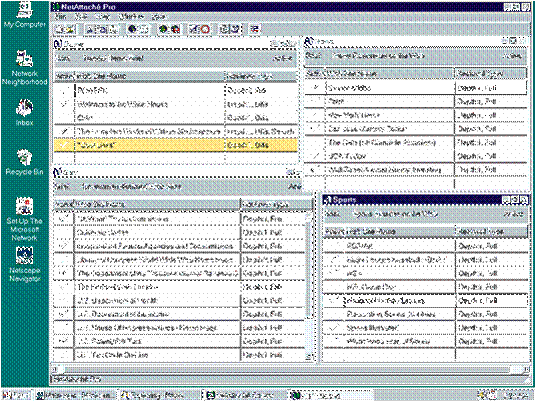
Task: Toggle Select check for USA Today in News
Action: coord(315,156)
